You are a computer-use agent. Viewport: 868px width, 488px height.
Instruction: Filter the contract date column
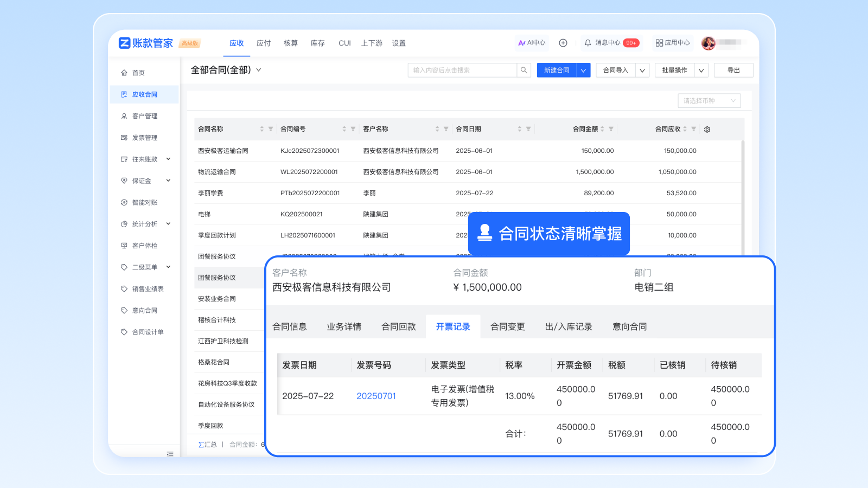(528, 129)
